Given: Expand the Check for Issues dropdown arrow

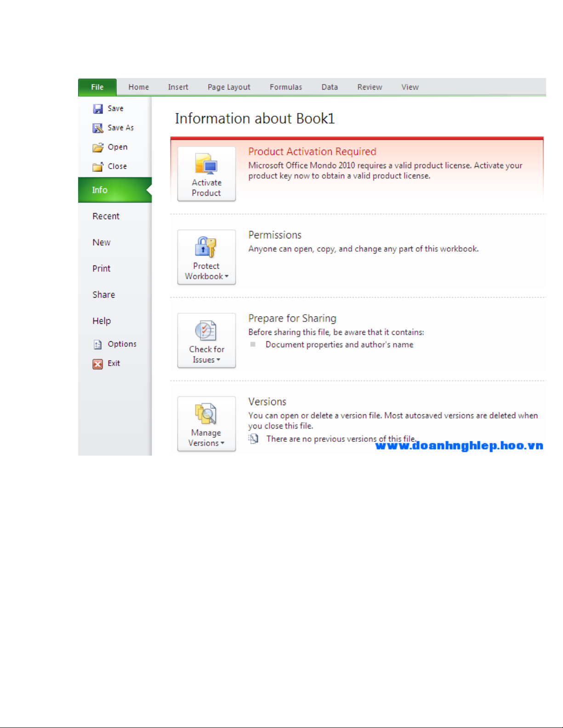Looking at the screenshot, I should pos(218,360).
